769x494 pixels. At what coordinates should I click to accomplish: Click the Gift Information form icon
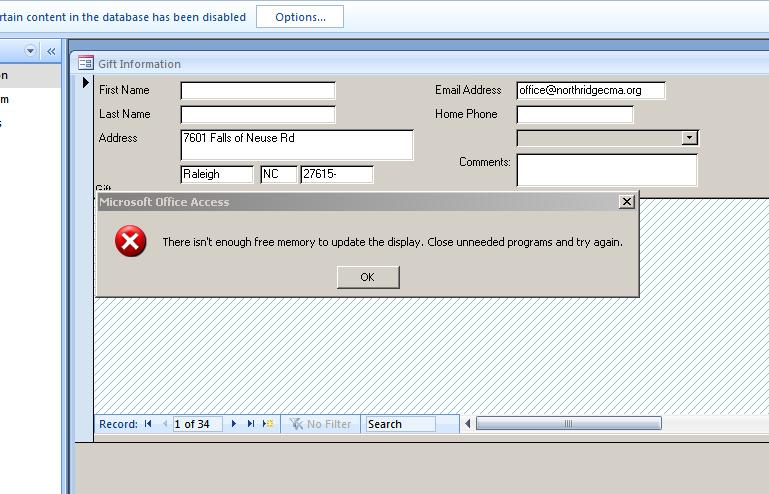tap(86, 64)
